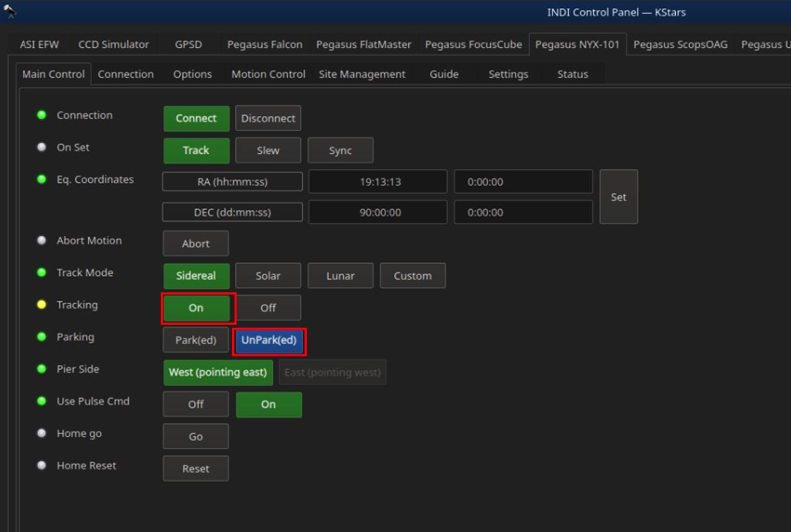Screen dimensions: 791x532
Task: Click the Connection status indicator light
Action: pyautogui.click(x=42, y=115)
